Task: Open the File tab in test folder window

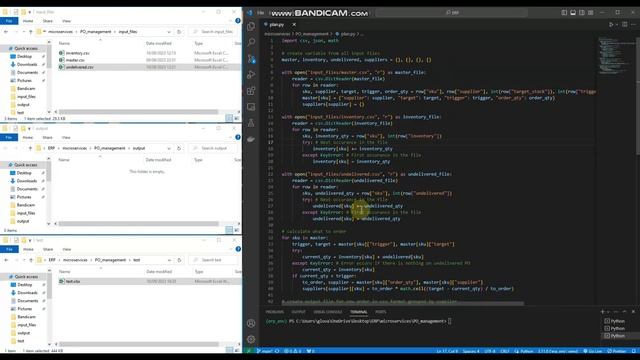Action: (9, 249)
